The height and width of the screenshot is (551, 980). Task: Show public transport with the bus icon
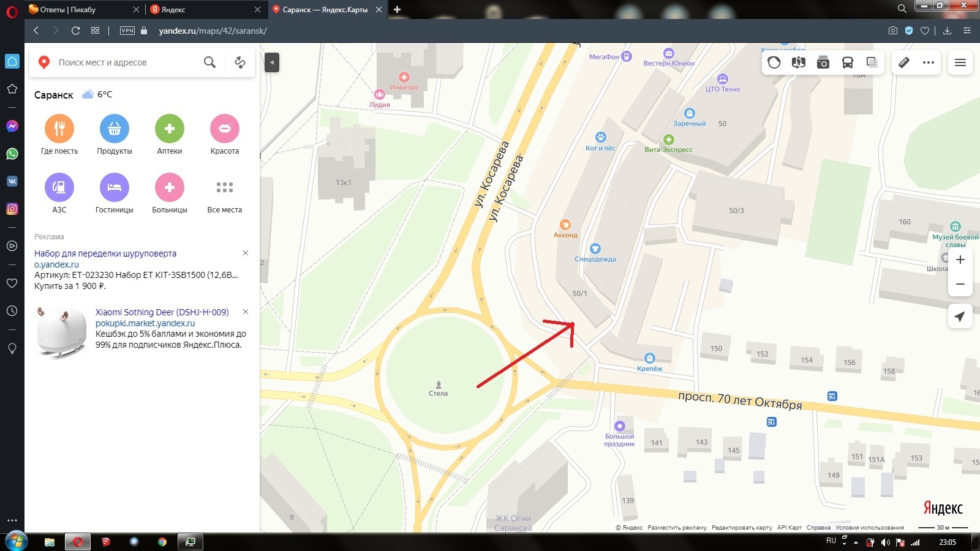click(x=848, y=62)
